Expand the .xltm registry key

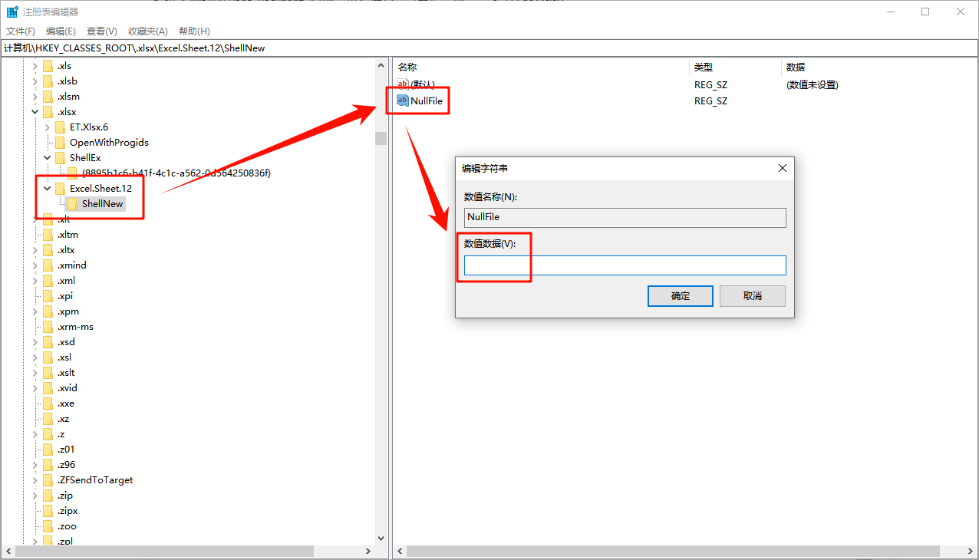tap(34, 234)
